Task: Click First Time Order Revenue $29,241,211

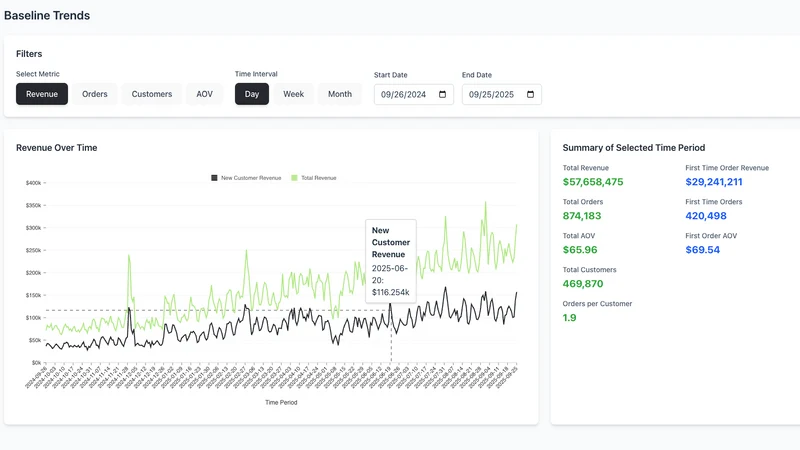Action: tap(714, 182)
